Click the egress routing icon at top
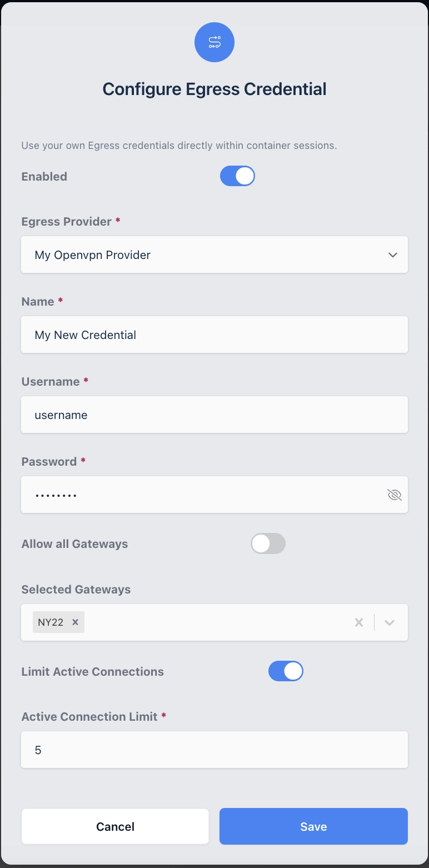Viewport: 429px width, 868px height. tap(214, 42)
